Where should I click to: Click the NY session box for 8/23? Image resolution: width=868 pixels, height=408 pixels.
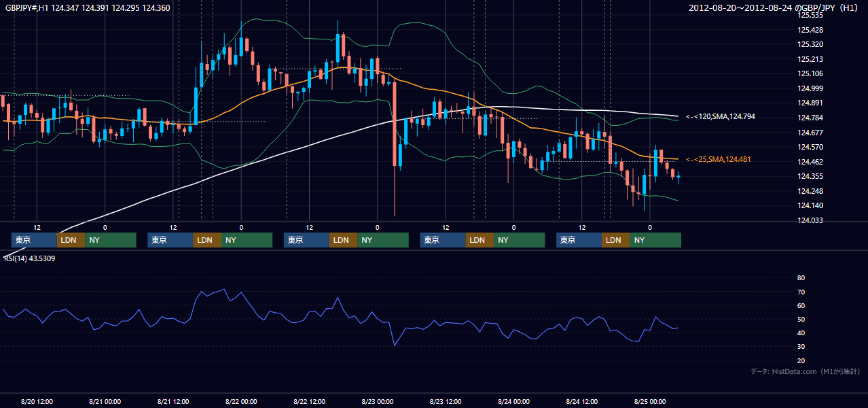[519, 240]
